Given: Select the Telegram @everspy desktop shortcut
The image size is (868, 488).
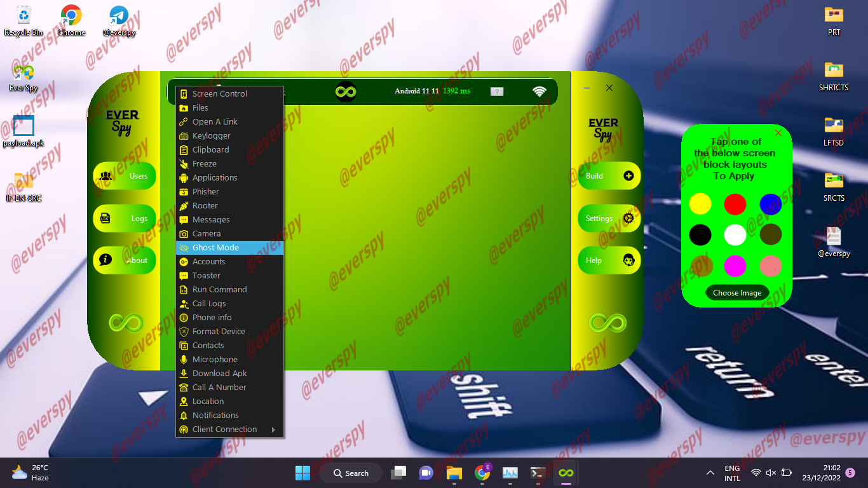Looking at the screenshot, I should pos(119,21).
